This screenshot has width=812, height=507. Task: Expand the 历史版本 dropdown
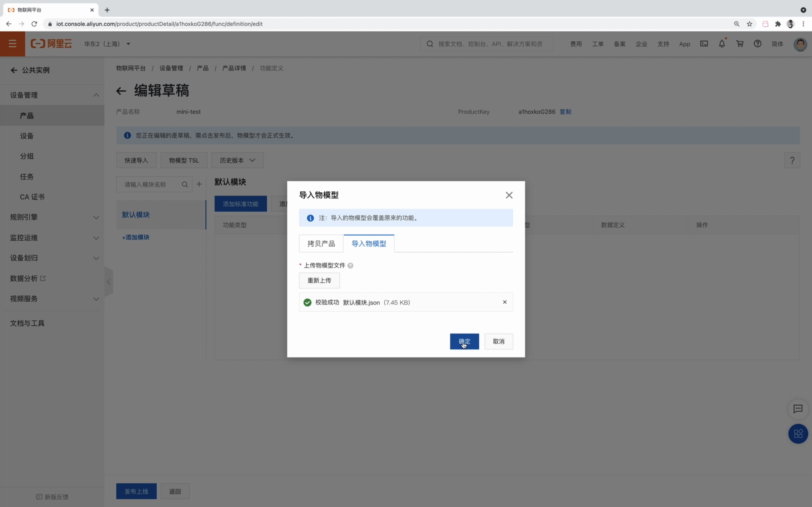tap(237, 160)
